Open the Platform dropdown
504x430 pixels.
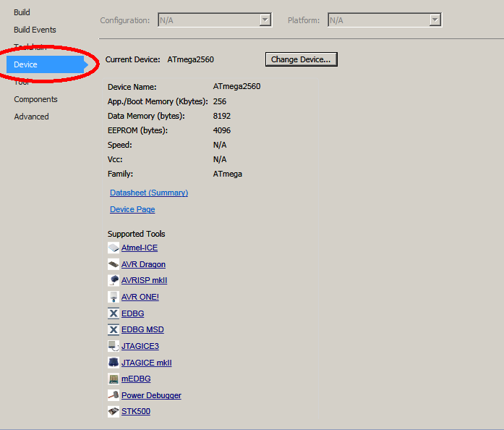[x=385, y=20]
